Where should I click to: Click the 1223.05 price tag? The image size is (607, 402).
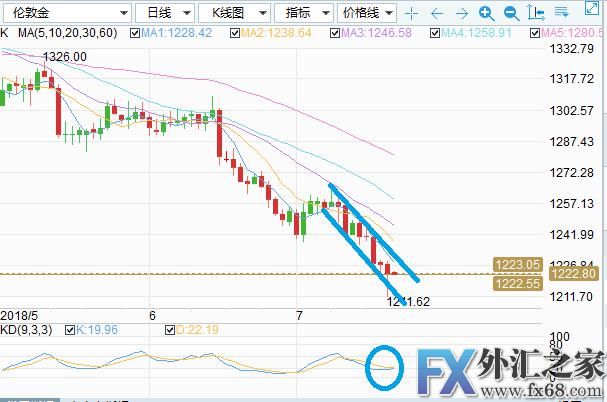point(518,265)
